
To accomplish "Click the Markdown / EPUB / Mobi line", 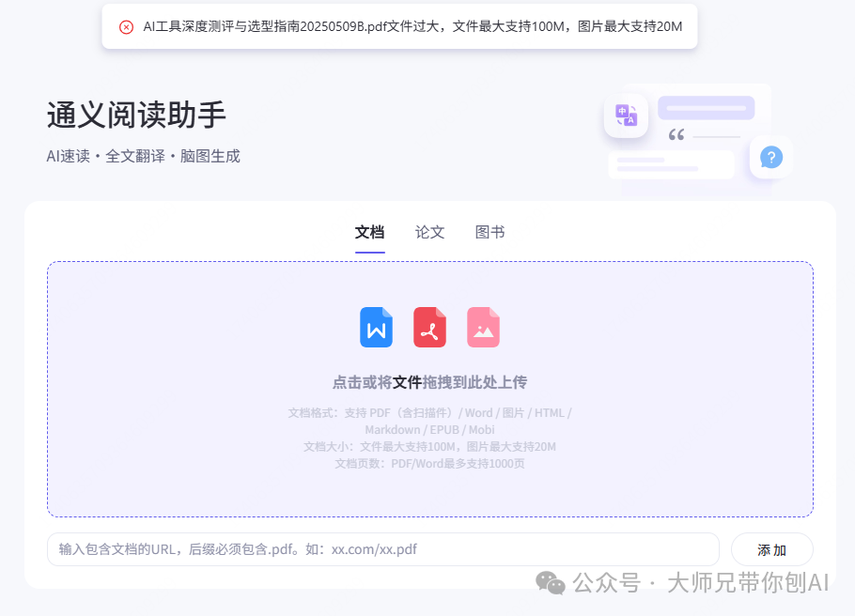I will click(429, 429).
